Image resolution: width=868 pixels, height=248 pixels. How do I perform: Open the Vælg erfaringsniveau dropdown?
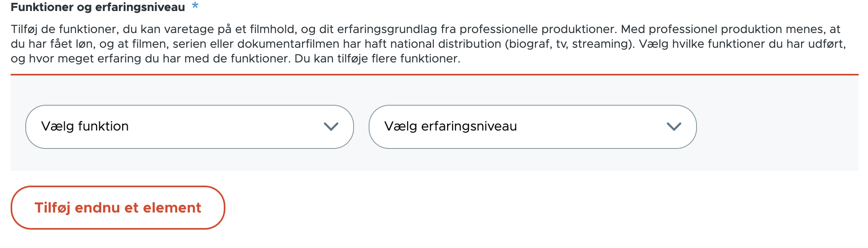pyautogui.click(x=532, y=126)
